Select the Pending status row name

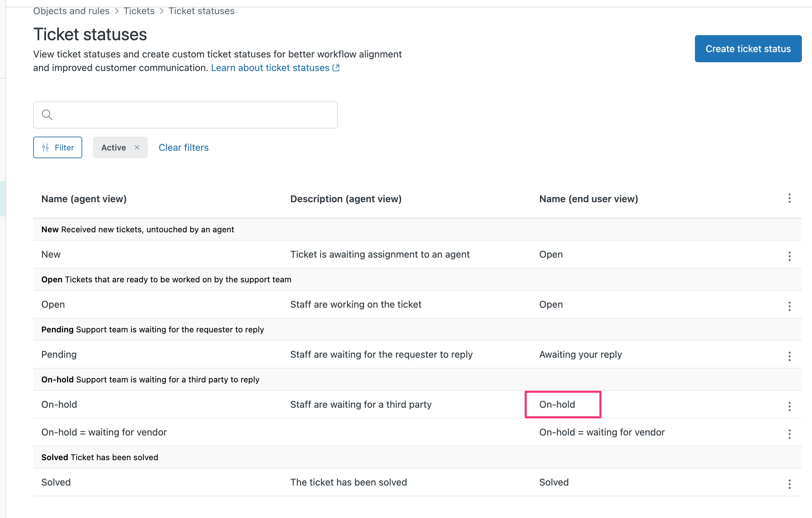pyautogui.click(x=59, y=354)
